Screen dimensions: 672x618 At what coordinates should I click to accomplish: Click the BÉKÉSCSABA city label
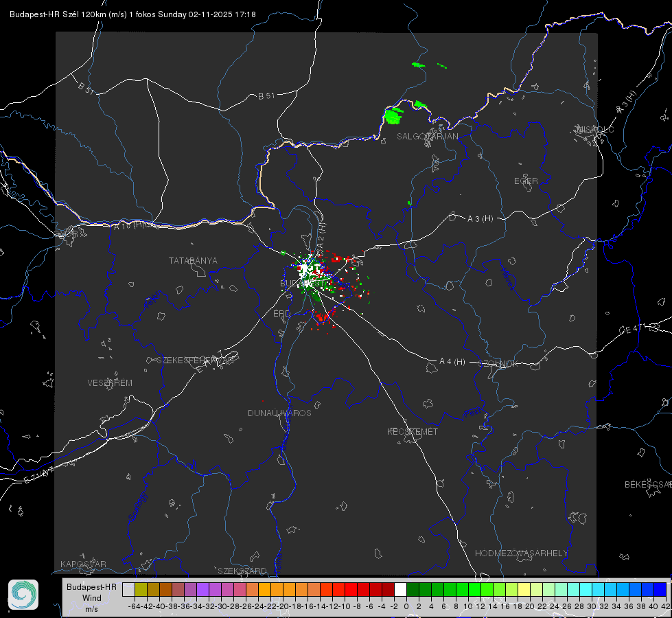coord(648,485)
